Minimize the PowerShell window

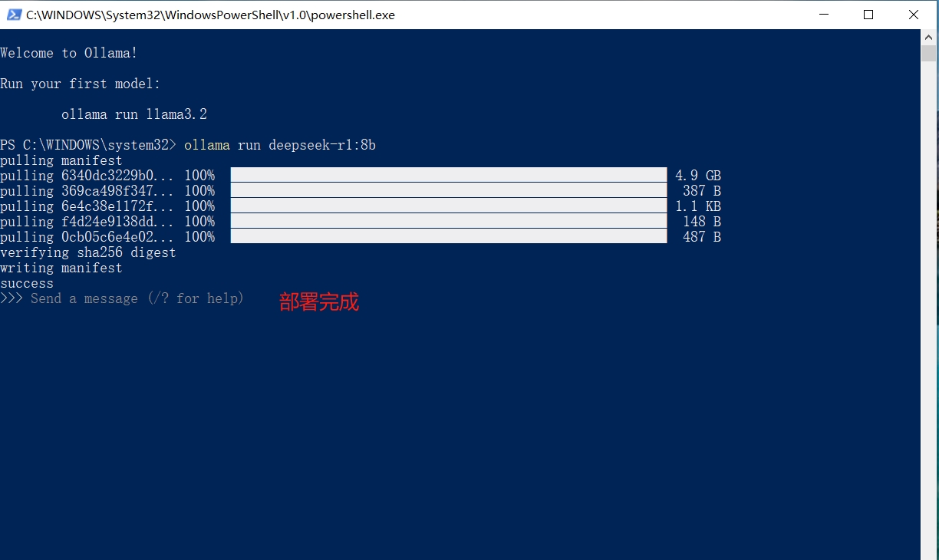point(824,15)
